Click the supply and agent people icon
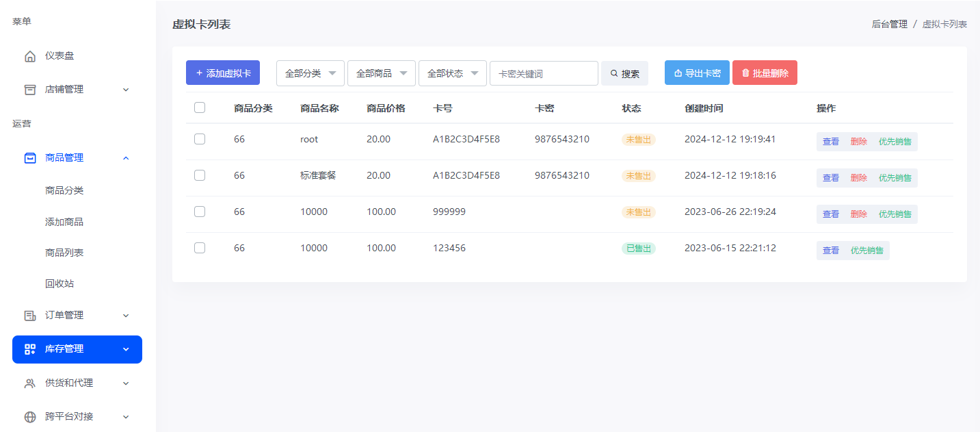 tap(29, 383)
